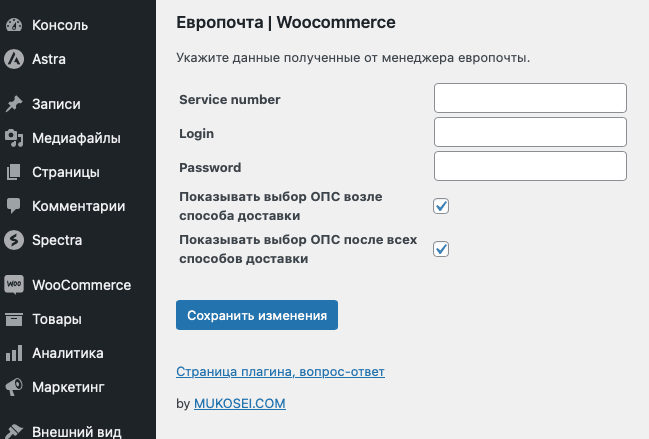
Task: Click the Записи pushpin icon
Action: [14, 104]
